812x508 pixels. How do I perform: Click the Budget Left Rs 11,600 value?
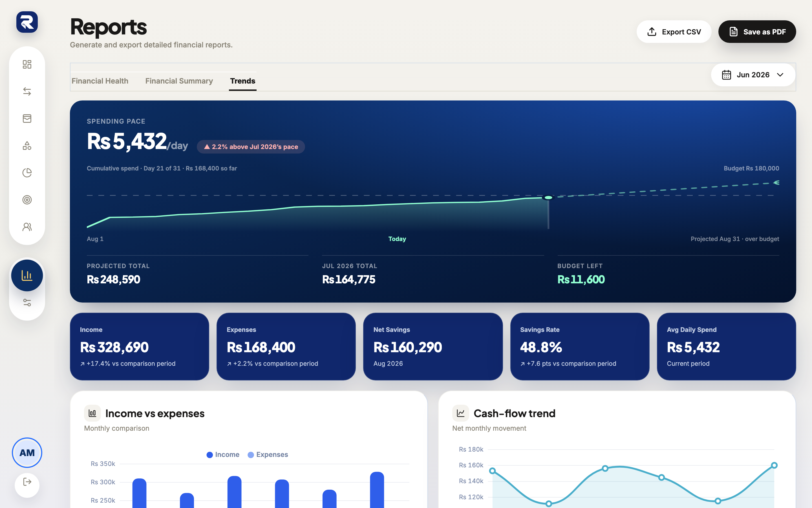coord(581,279)
